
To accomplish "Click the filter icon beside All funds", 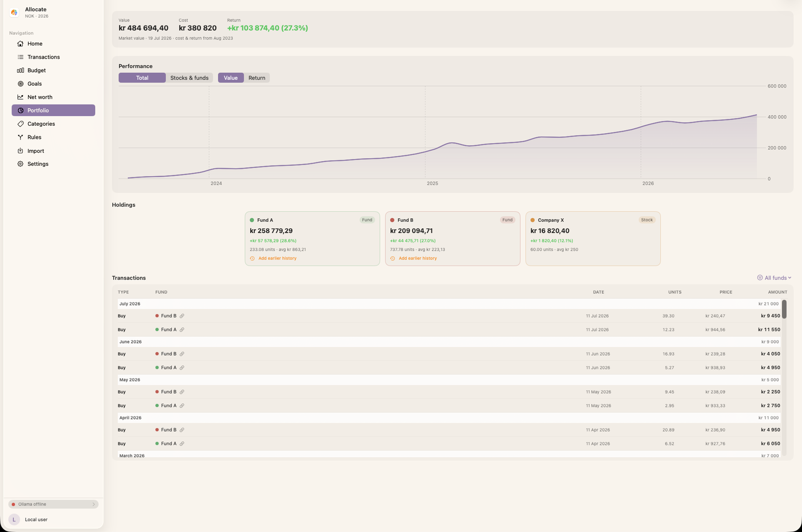I will coord(760,278).
